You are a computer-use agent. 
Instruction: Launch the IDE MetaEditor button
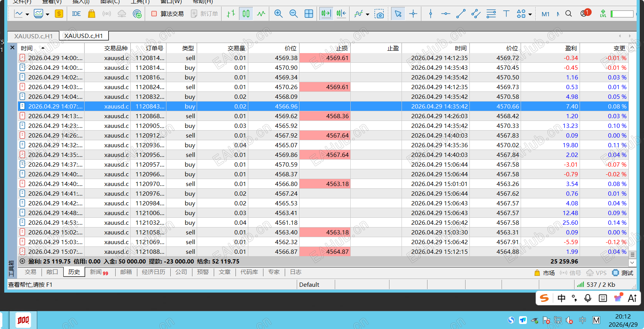(76, 14)
